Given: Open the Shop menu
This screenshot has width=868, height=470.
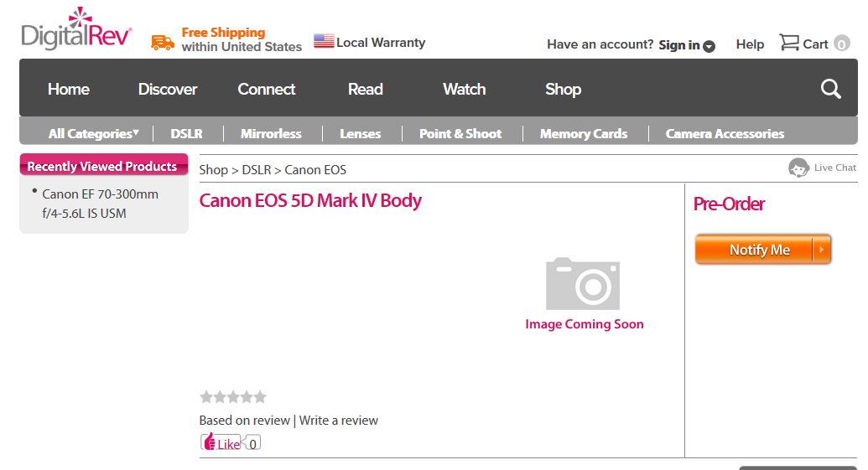Looking at the screenshot, I should click(x=563, y=89).
